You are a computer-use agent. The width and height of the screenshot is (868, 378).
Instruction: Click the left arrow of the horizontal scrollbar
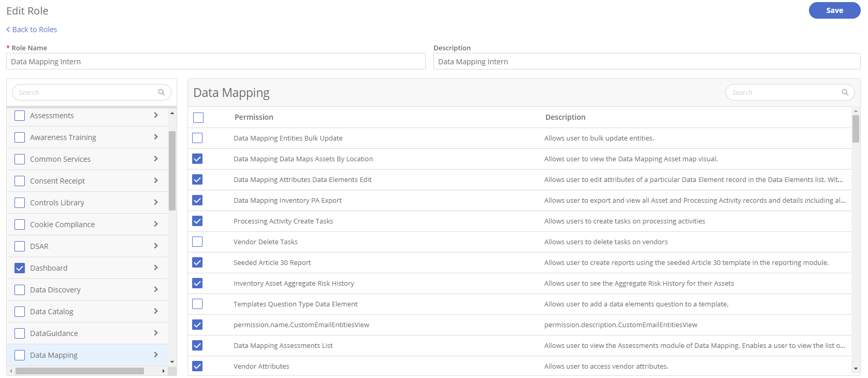(11, 371)
